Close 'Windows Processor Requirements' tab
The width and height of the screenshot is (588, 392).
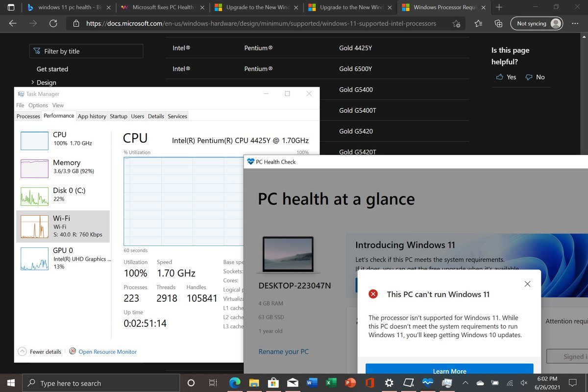483,7
